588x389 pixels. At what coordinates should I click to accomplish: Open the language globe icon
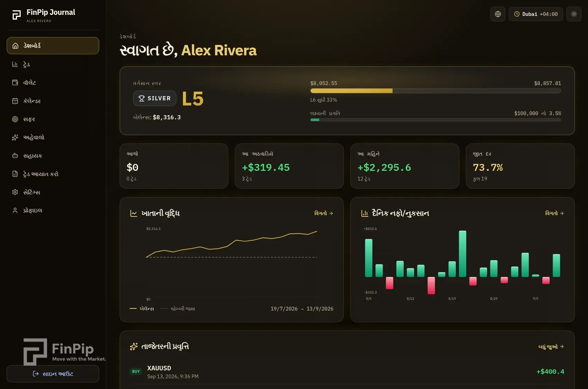498,14
